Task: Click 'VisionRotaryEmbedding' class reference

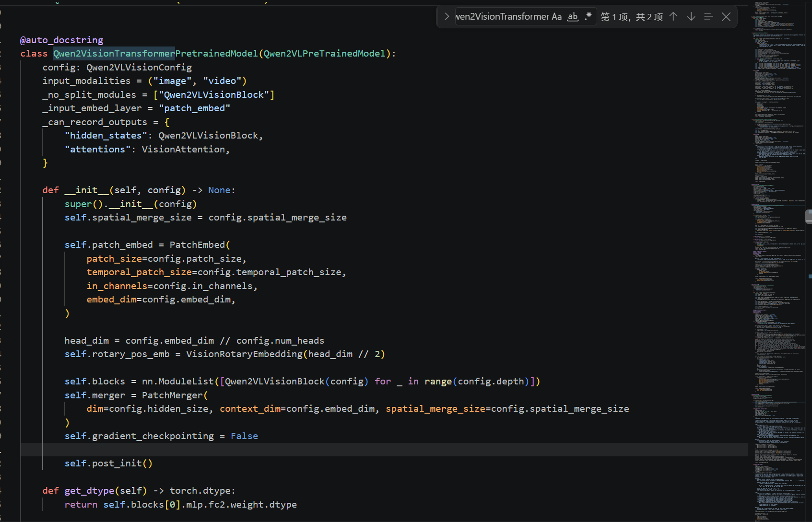Action: pyautogui.click(x=244, y=354)
